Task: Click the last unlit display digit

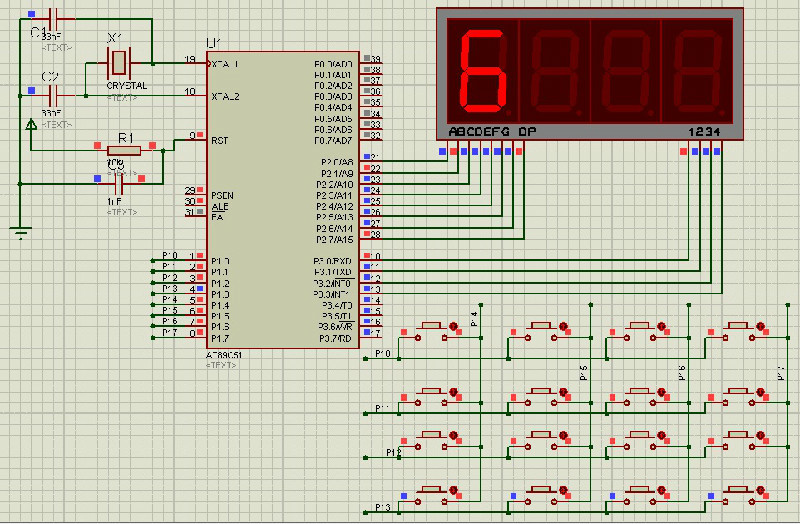Action: pyautogui.click(x=700, y=71)
